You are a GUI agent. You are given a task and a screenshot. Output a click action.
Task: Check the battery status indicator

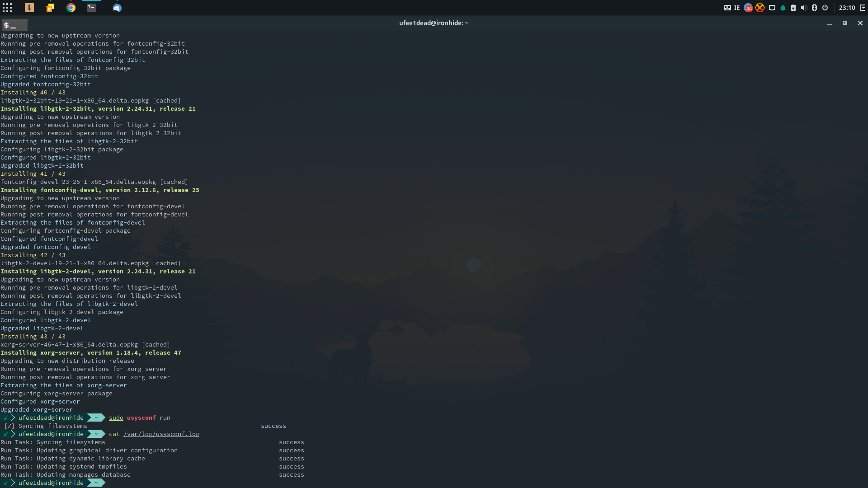793,8
